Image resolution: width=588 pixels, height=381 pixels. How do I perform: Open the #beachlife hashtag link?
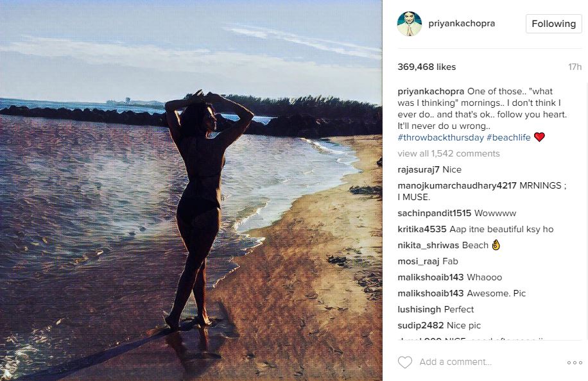(x=508, y=137)
